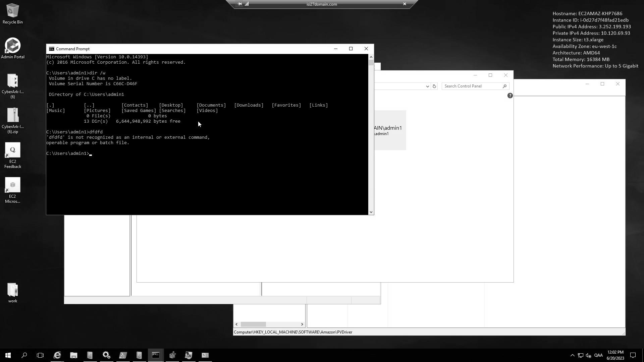Maximize the Control Panel window
The width and height of the screenshot is (644, 362).
[x=490, y=75]
